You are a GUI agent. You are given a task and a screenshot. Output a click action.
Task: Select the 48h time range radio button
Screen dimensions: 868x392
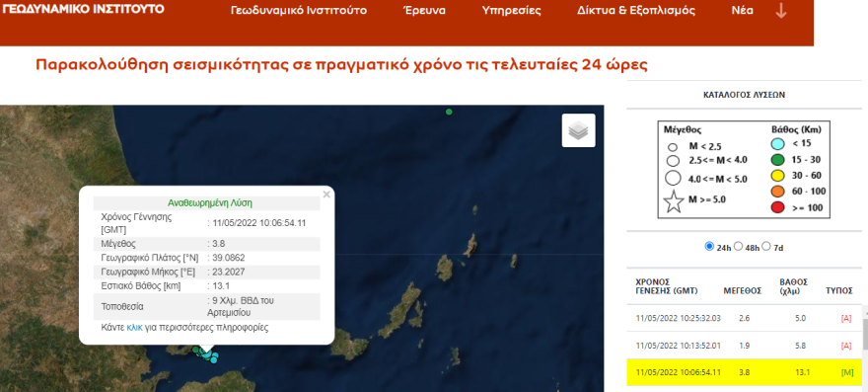click(x=738, y=246)
